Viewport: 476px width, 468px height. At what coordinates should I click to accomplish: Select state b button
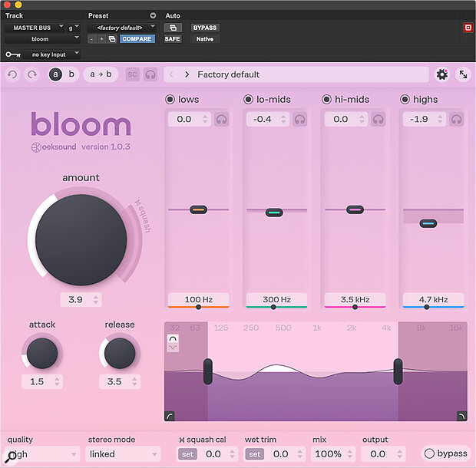(71, 74)
